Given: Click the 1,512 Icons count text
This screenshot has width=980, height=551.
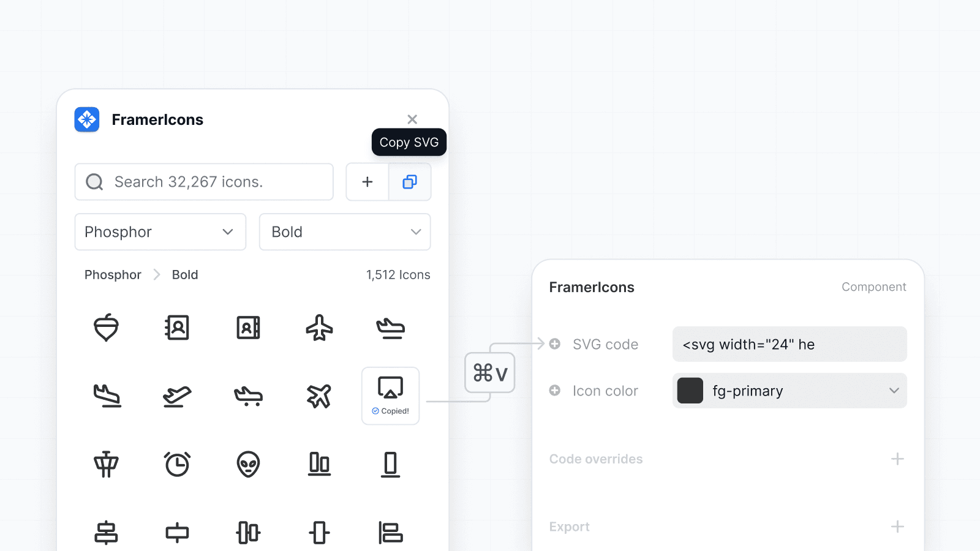Looking at the screenshot, I should click(398, 275).
